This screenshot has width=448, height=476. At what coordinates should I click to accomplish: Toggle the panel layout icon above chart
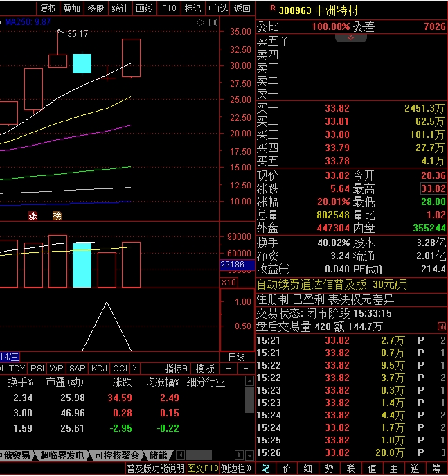(x=213, y=22)
